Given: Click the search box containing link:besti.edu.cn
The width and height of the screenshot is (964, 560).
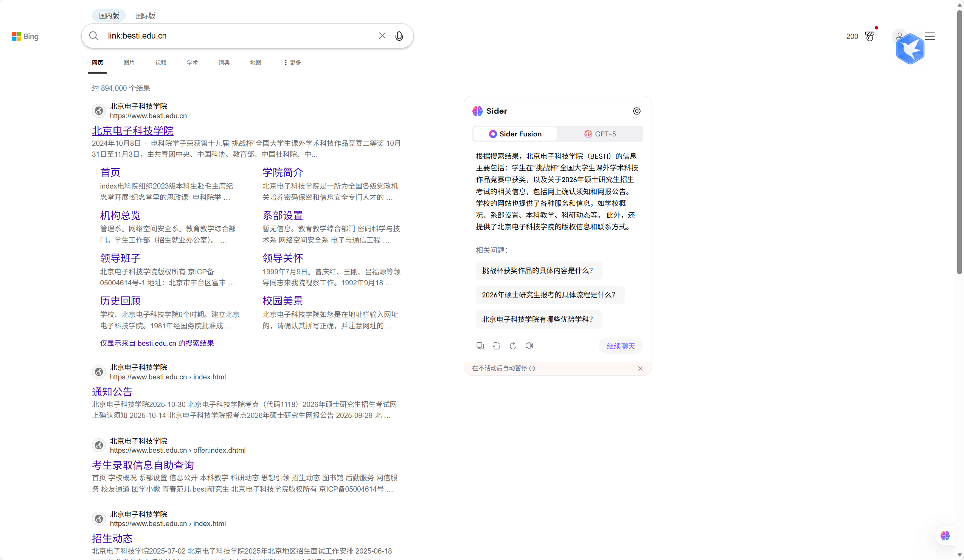Looking at the screenshot, I should click(237, 36).
